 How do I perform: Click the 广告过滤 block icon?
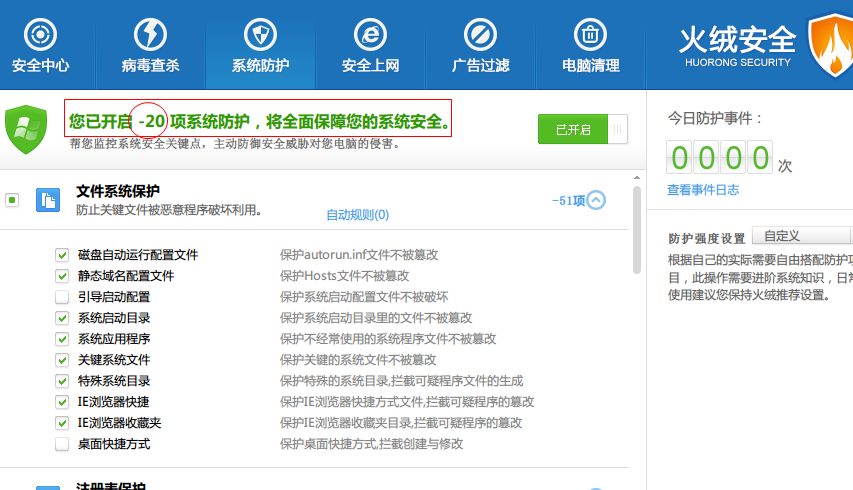[x=480, y=35]
